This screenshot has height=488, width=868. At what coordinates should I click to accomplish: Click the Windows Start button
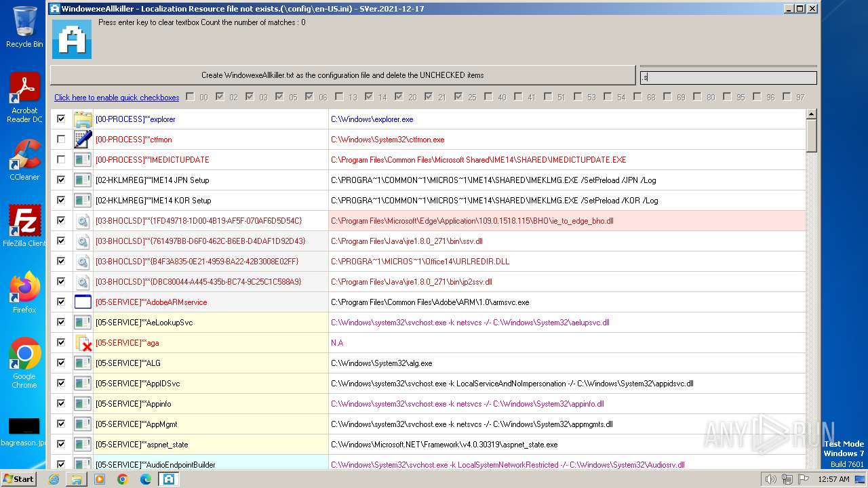coord(18,479)
